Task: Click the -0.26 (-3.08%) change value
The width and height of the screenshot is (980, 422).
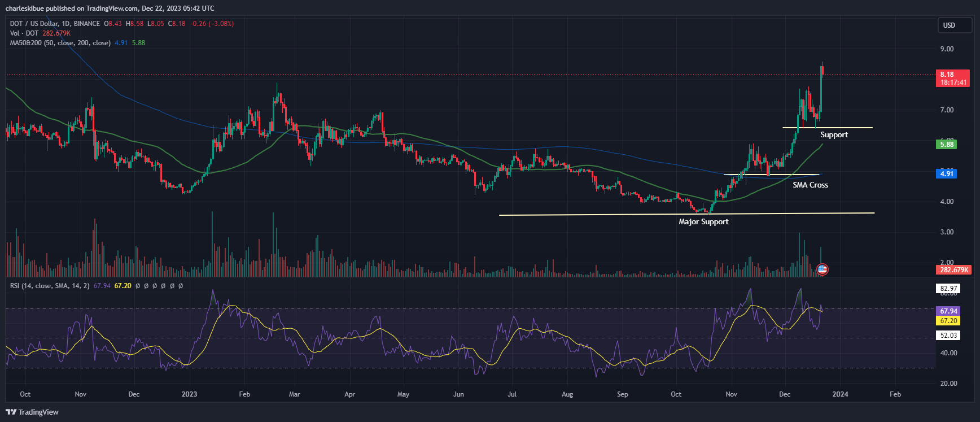Action: tap(211, 24)
